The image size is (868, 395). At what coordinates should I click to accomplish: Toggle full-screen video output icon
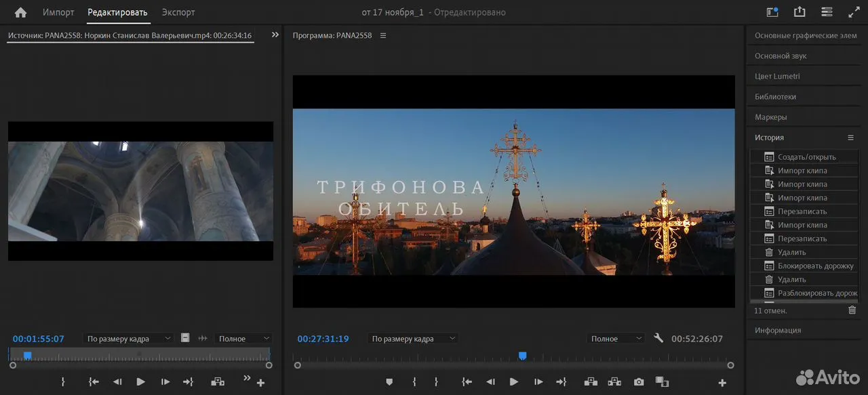tap(854, 12)
